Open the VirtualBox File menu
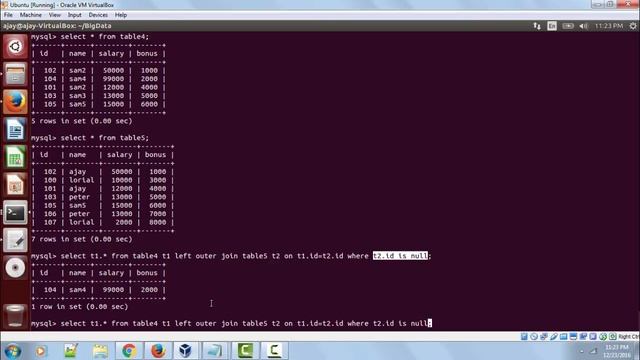 coord(8,15)
